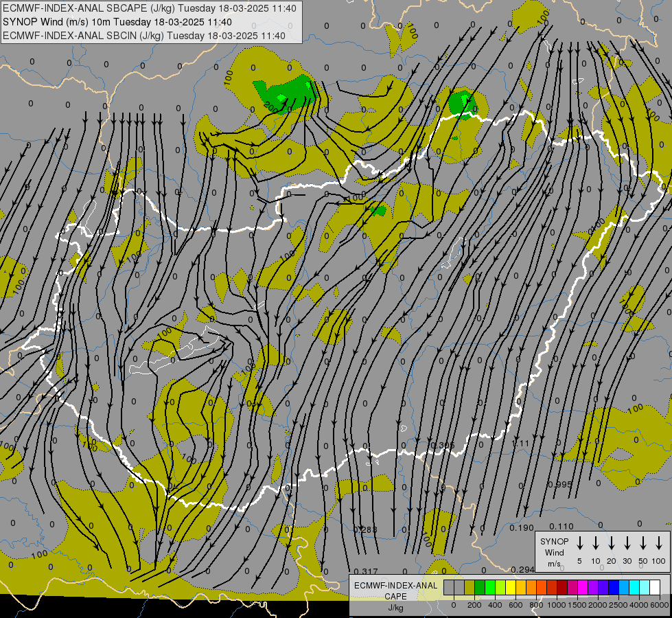The image size is (672, 618).
Task: Click the J/kg unit label in legend
Action: coord(395,608)
